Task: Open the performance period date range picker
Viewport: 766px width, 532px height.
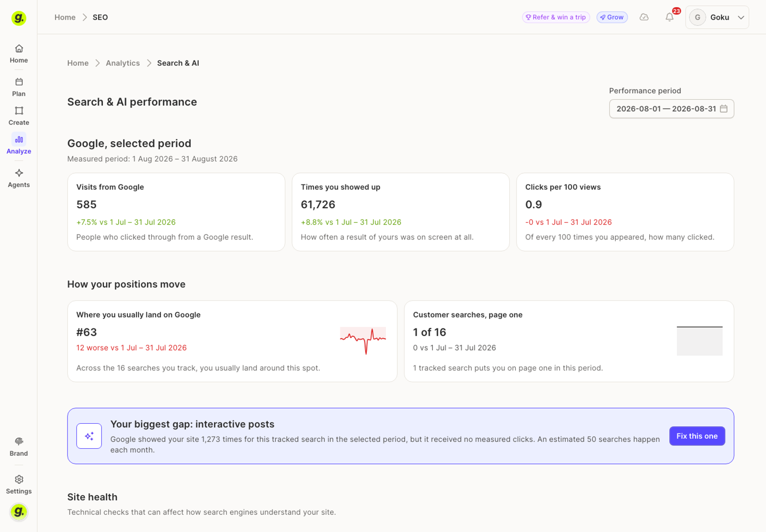Action: [x=671, y=109]
